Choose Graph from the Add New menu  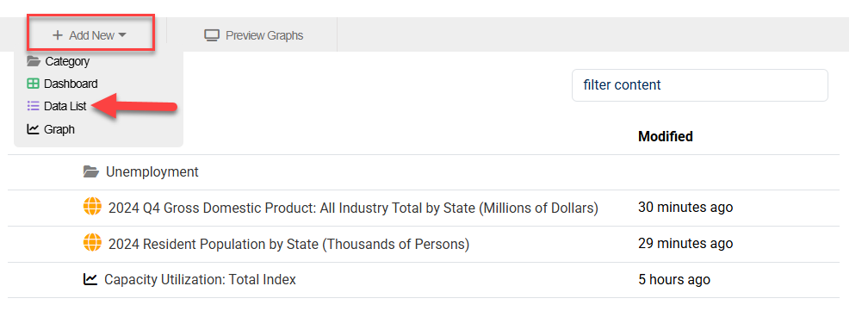(x=50, y=129)
